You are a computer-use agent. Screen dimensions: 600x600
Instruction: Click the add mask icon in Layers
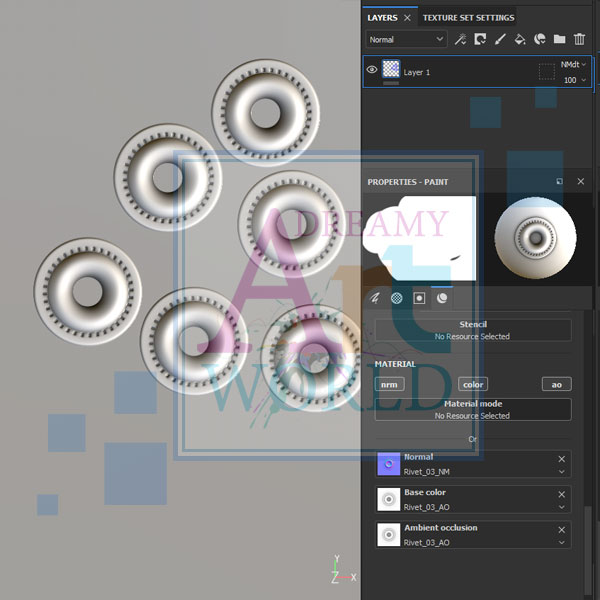480,40
